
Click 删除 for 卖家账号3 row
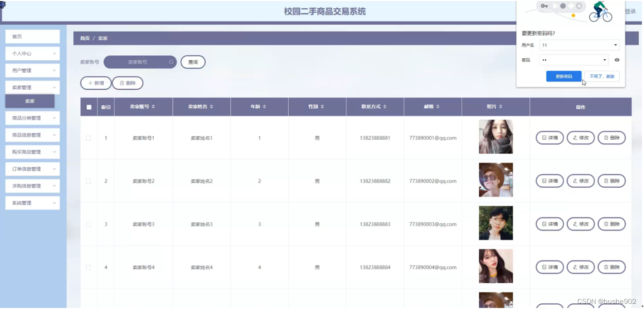pyautogui.click(x=611, y=224)
